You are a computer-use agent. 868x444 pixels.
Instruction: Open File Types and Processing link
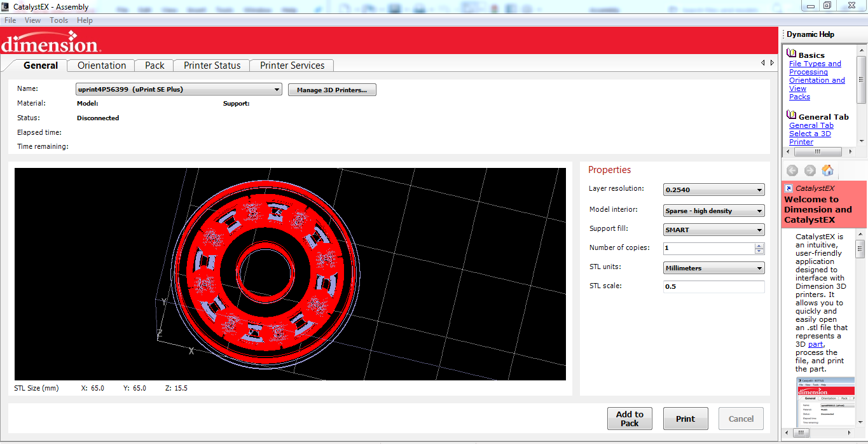click(815, 67)
